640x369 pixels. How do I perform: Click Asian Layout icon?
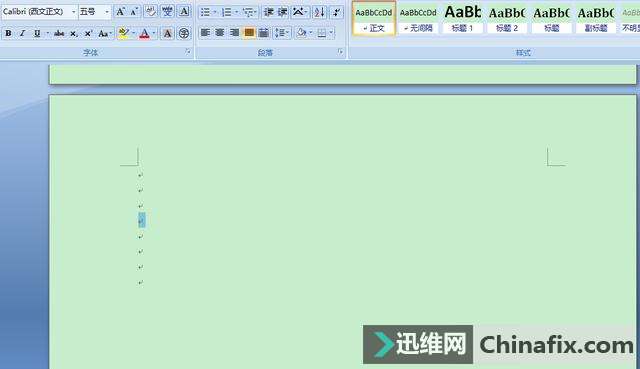tap(300, 12)
